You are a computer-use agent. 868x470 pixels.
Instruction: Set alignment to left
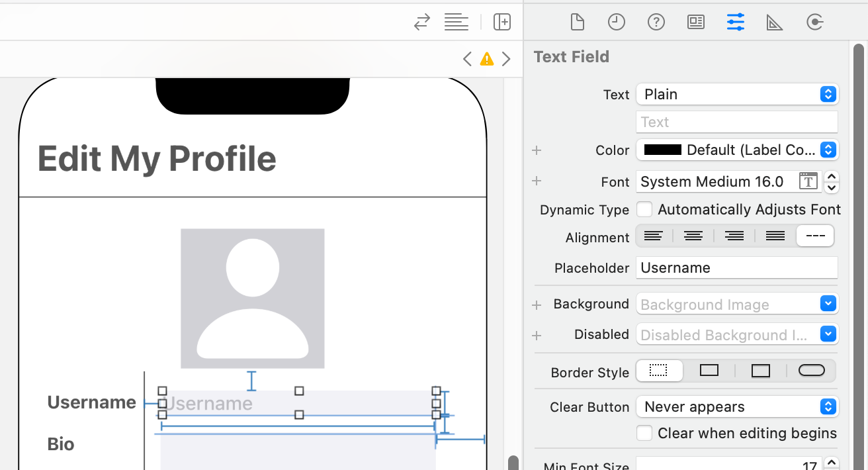654,236
